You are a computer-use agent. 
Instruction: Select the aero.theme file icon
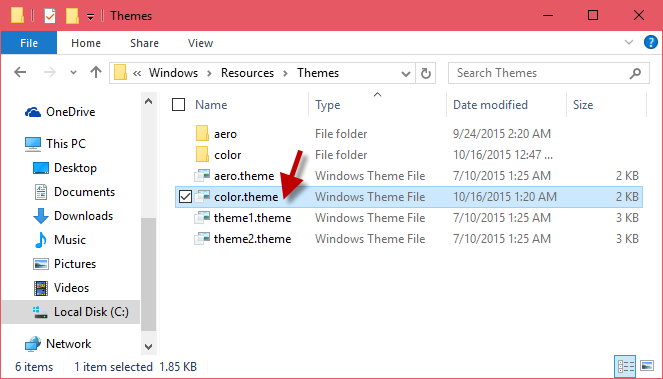(x=202, y=176)
